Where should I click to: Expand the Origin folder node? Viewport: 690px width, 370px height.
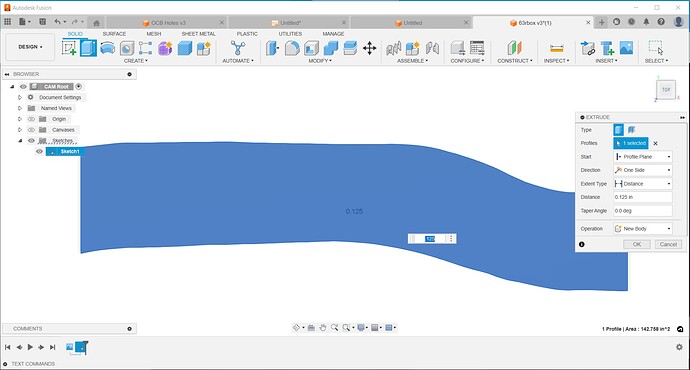click(x=20, y=119)
